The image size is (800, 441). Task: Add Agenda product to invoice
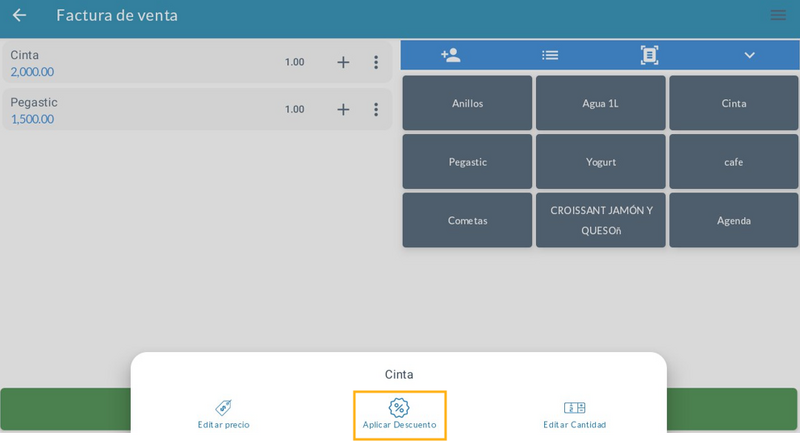tap(733, 220)
